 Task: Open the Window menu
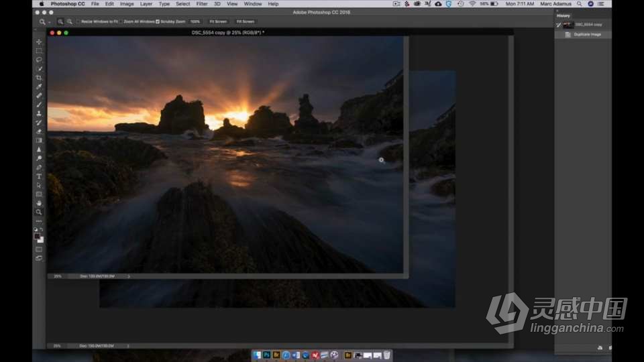pos(253,4)
